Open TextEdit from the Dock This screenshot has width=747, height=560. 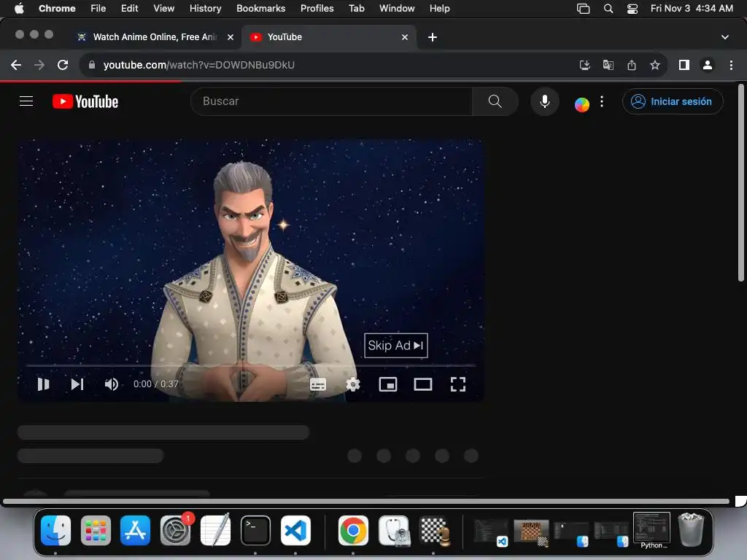[x=215, y=530]
